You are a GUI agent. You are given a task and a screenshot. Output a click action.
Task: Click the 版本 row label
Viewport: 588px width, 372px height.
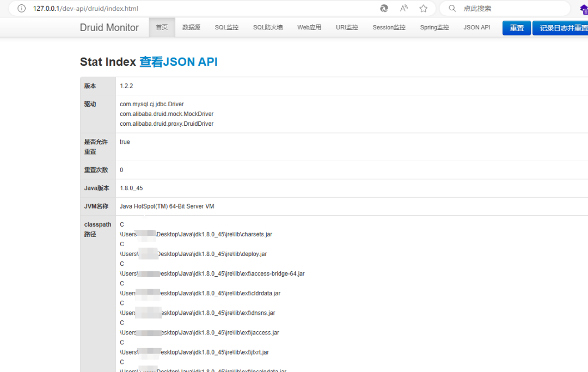tap(90, 86)
